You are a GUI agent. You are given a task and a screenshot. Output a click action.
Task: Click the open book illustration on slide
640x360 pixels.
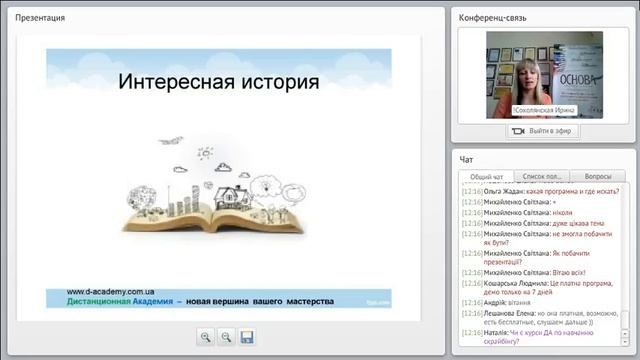click(x=214, y=185)
